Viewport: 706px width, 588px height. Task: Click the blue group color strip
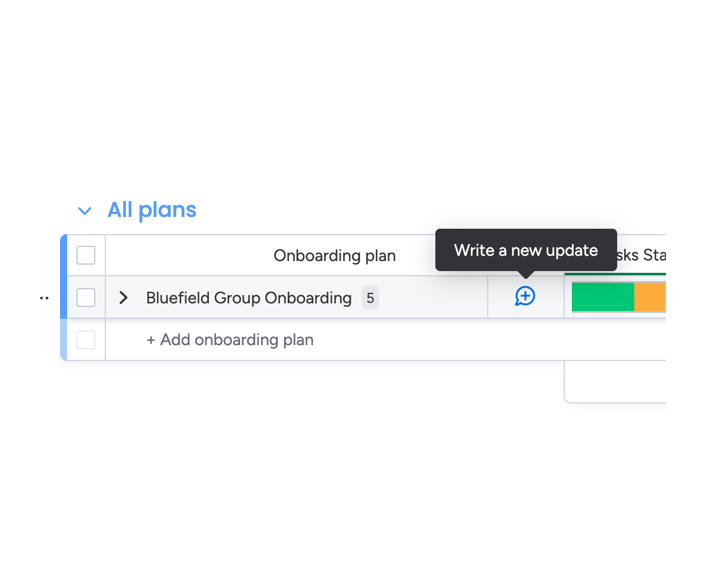64,276
